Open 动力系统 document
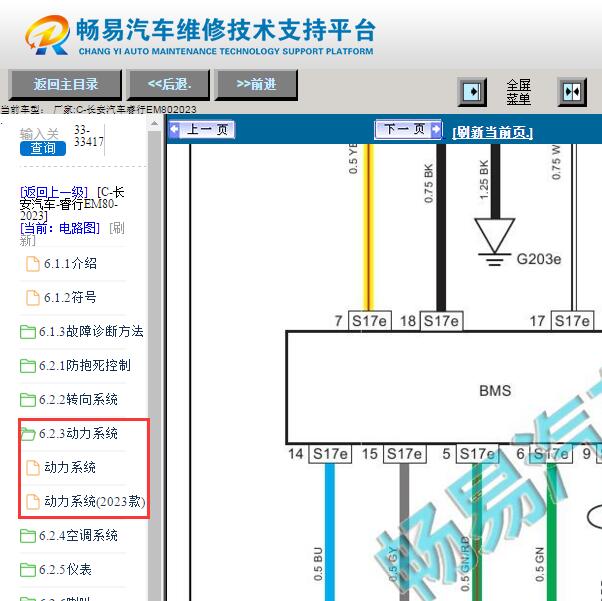The height and width of the screenshot is (601, 602). [69, 467]
